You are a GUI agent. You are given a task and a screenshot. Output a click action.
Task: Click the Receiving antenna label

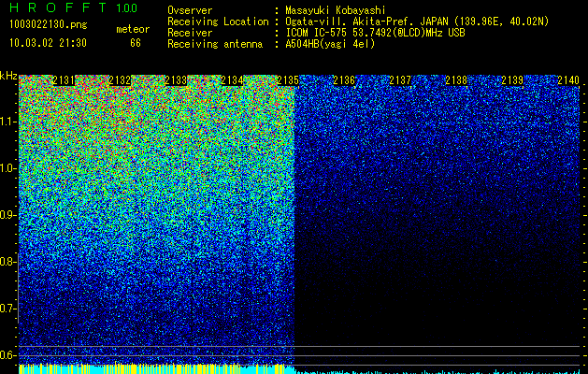pyautogui.click(x=215, y=44)
